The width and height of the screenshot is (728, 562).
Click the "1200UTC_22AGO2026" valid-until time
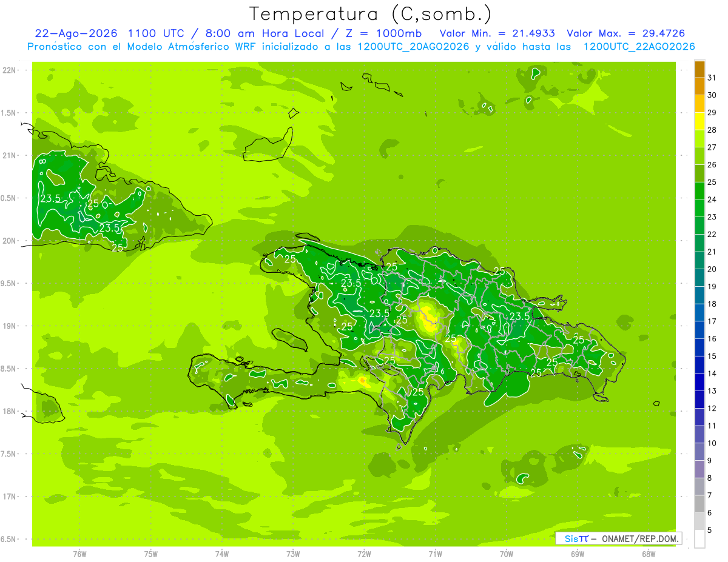639,47
